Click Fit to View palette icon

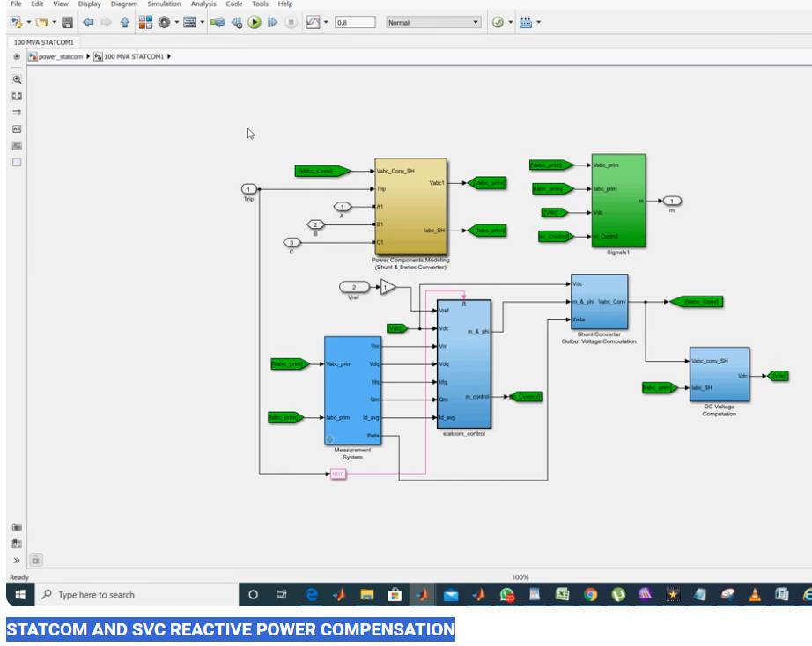pyautogui.click(x=17, y=96)
